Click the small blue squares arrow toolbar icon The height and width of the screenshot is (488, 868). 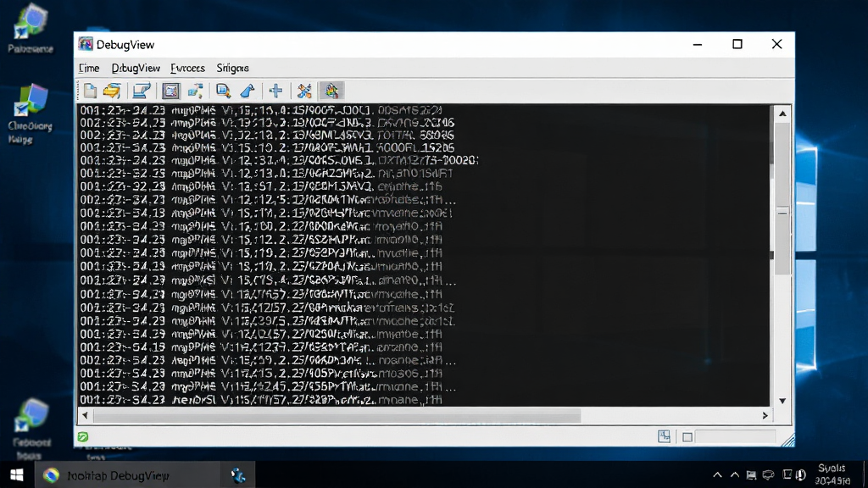click(196, 91)
